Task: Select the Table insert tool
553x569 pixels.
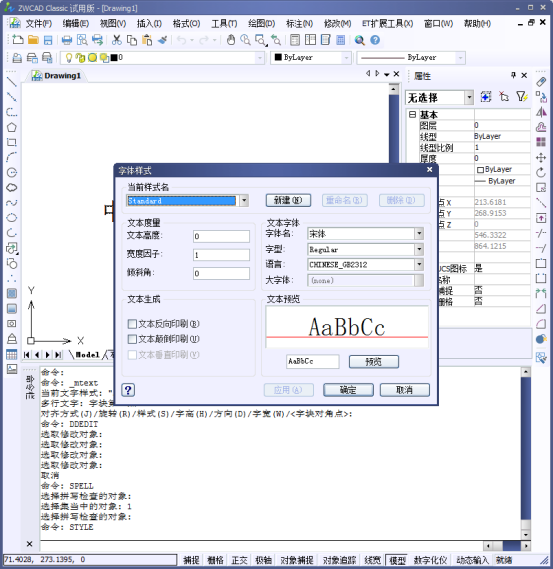Action: 12,354
